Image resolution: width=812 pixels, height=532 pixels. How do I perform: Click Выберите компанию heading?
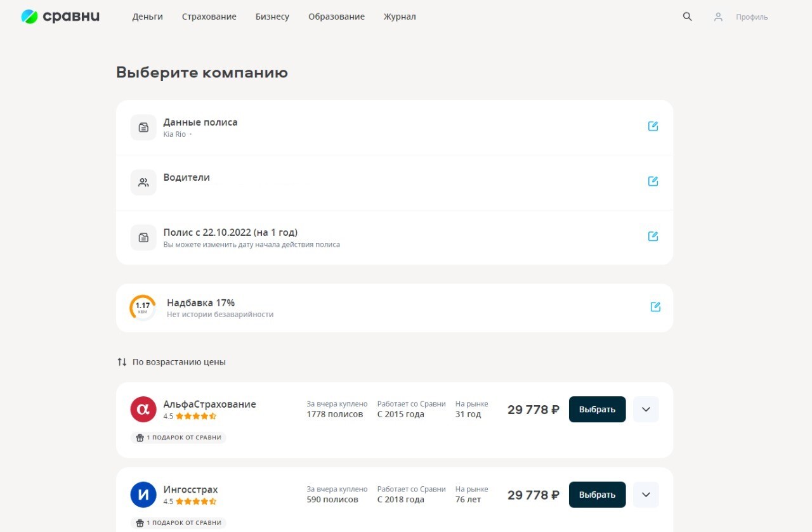coord(202,73)
